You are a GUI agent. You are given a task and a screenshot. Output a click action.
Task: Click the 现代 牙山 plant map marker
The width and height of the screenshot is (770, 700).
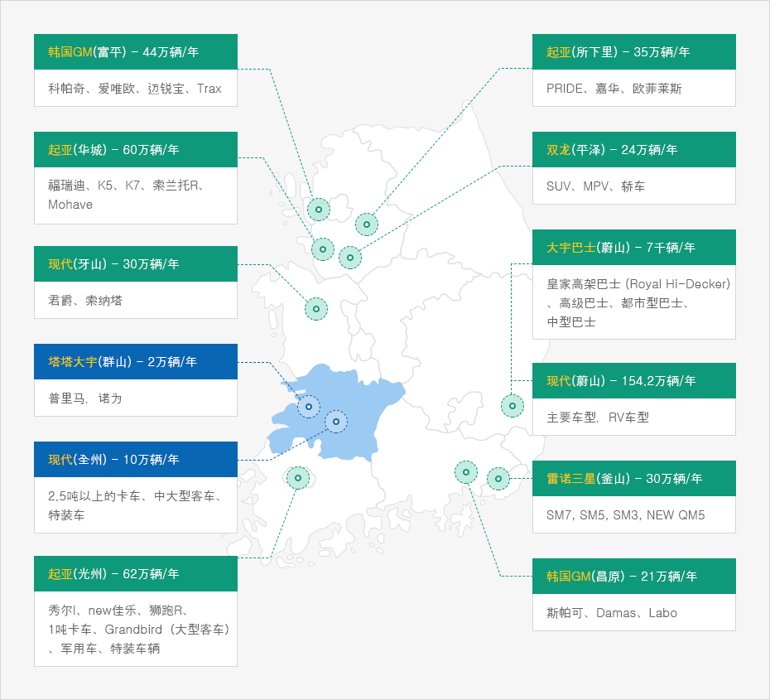(x=316, y=309)
